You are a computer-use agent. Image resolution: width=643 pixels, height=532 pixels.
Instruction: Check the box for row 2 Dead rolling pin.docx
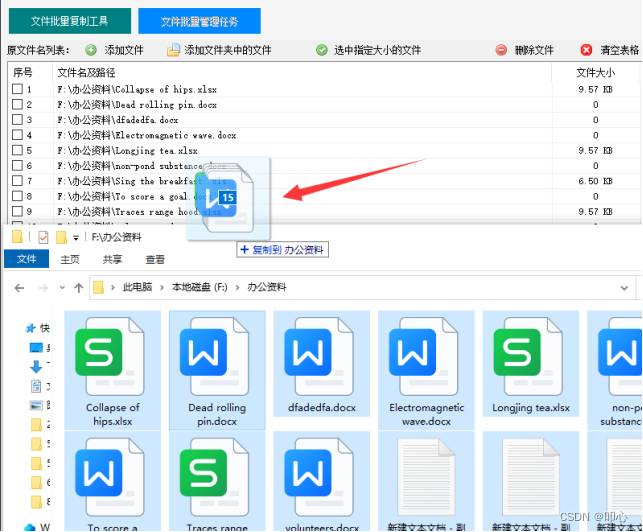[x=17, y=104]
